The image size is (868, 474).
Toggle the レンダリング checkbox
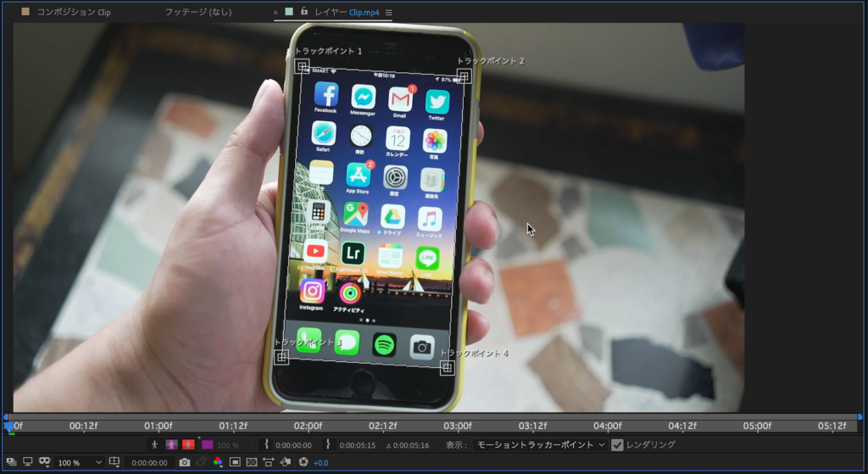617,444
